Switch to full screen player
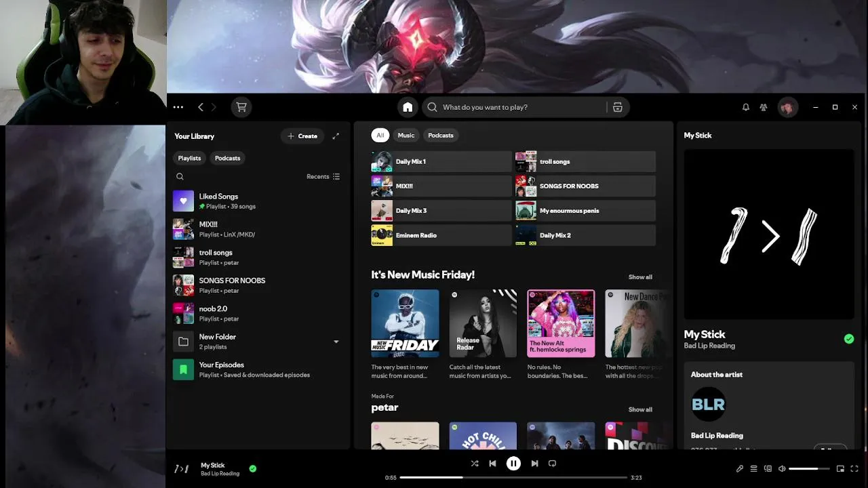Image resolution: width=868 pixels, height=488 pixels. pyautogui.click(x=854, y=468)
